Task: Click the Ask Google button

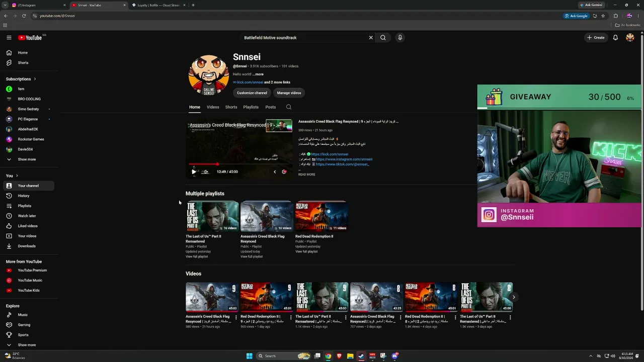Action: click(x=577, y=16)
